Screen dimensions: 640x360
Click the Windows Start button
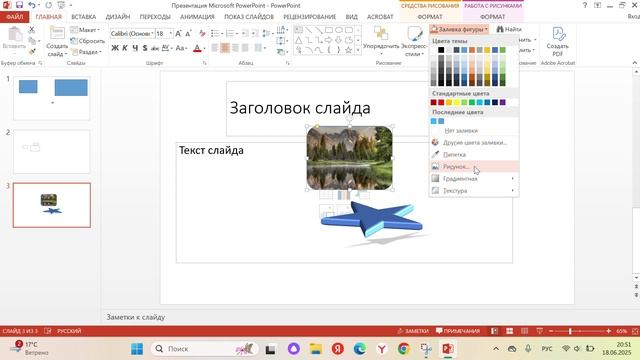137,349
